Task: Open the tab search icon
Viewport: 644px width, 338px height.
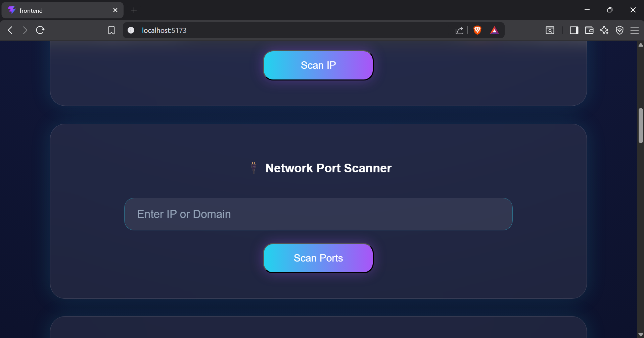Action: [550, 30]
